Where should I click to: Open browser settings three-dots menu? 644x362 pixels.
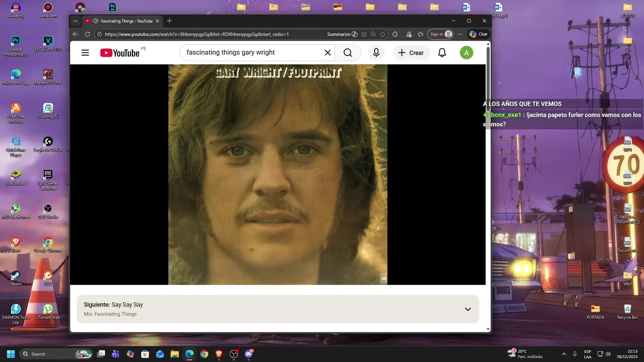click(460, 34)
